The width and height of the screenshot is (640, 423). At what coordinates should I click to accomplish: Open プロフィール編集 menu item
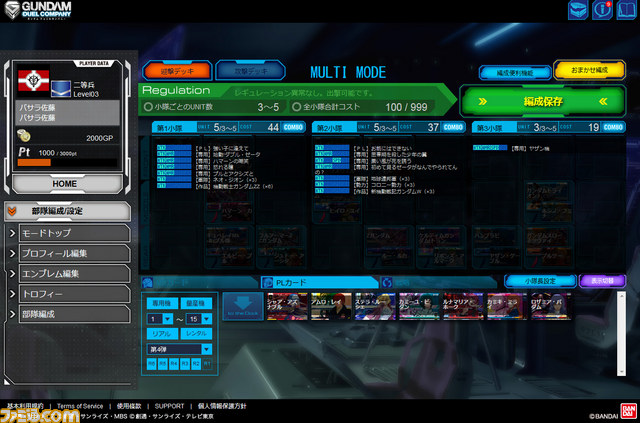(74, 253)
